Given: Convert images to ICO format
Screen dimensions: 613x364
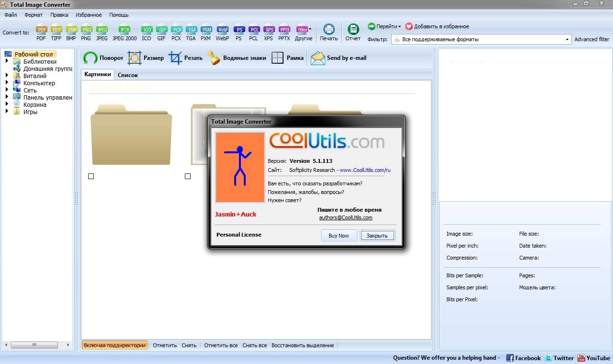Looking at the screenshot, I should point(147,32).
